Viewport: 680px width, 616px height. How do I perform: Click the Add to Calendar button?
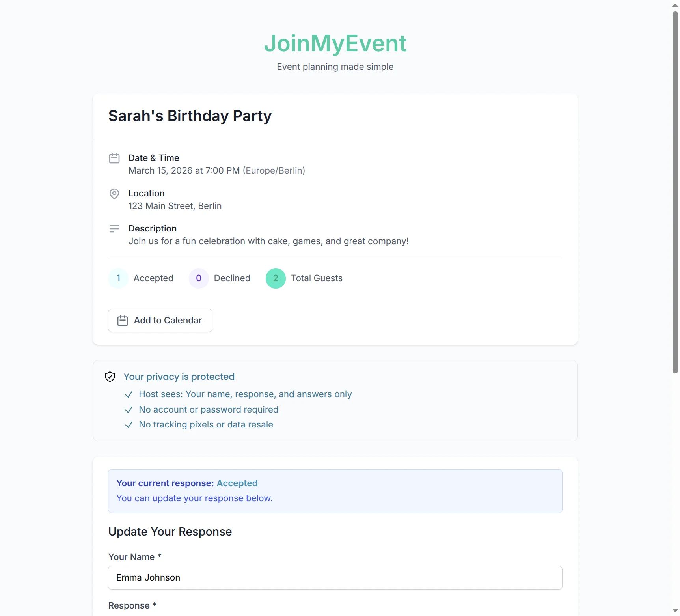point(160,320)
